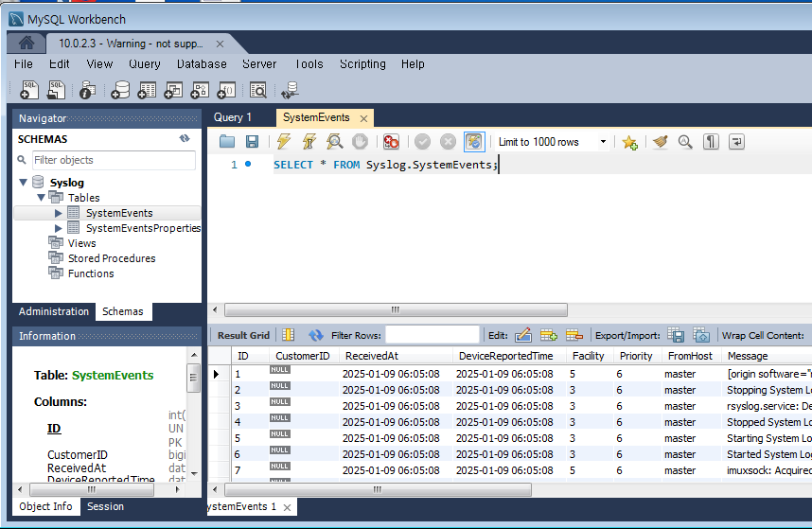Import records from external file
This screenshot has width=812, height=529.
point(701,335)
